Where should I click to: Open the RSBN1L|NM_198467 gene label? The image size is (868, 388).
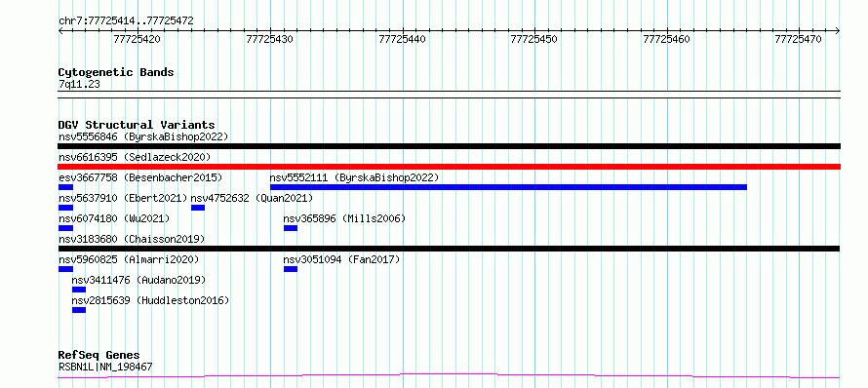[105, 367]
